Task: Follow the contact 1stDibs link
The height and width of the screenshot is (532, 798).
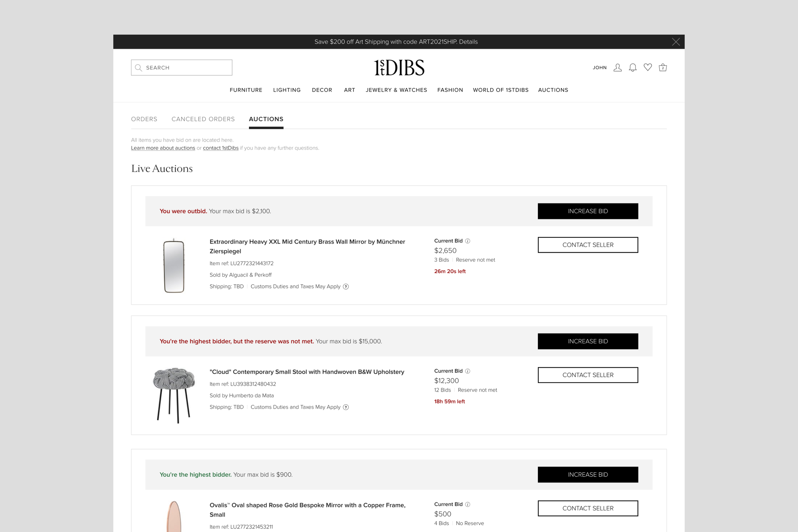Action: point(221,148)
